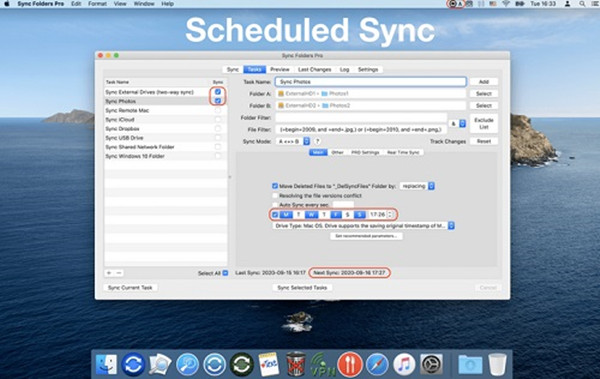Adjust the 17:26 schedule time stepper

390,215
